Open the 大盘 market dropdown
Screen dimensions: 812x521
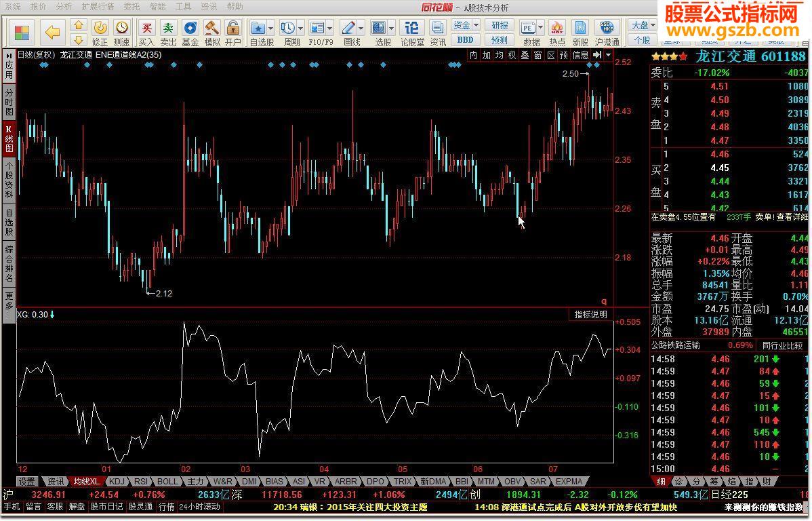[643, 25]
